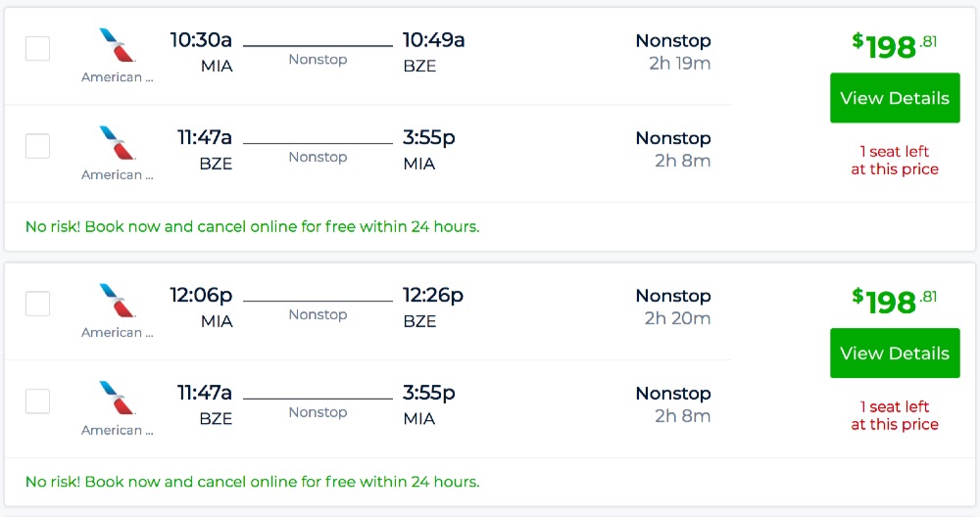Tick the checkbox for first 11:47a BZE return
The image size is (980, 517).
[x=37, y=146]
